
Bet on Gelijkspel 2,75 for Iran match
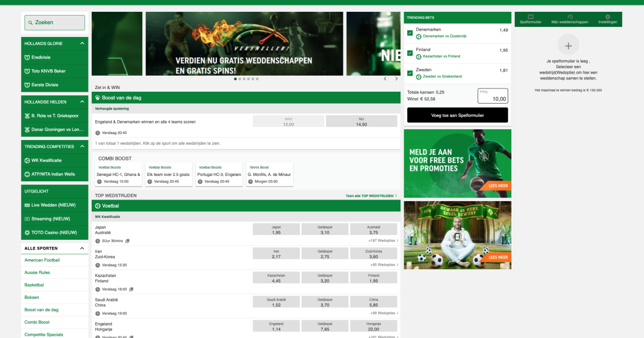point(325,254)
